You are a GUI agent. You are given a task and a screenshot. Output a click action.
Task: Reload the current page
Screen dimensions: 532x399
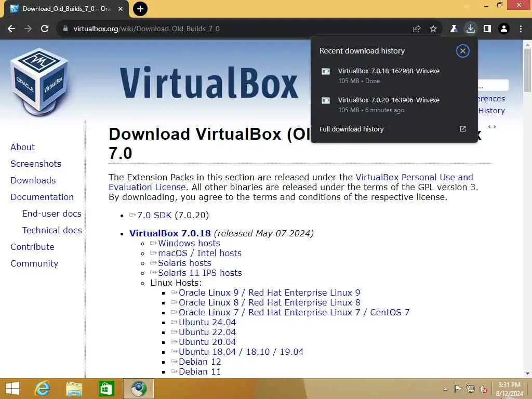pos(45,29)
